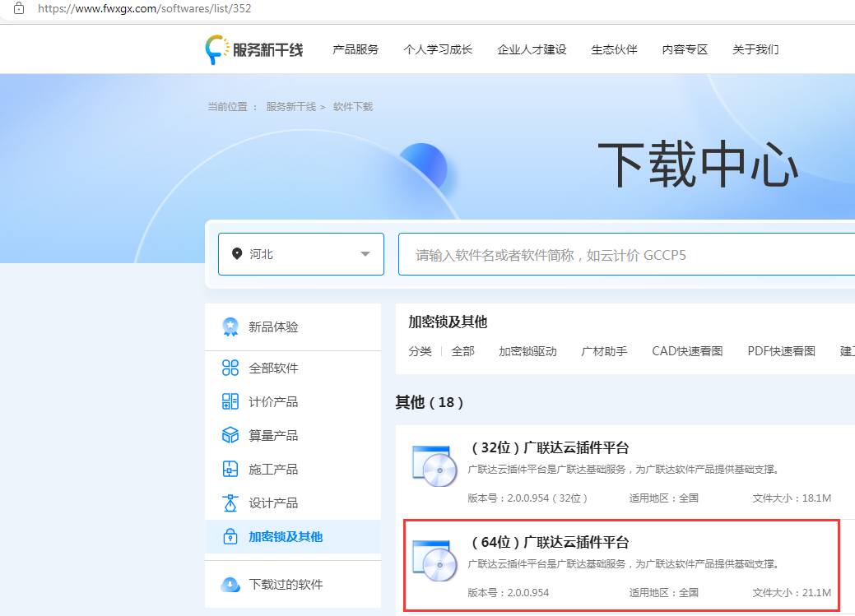Select the 全部软件 sidebar item
This screenshot has width=855, height=616.
coord(293,368)
